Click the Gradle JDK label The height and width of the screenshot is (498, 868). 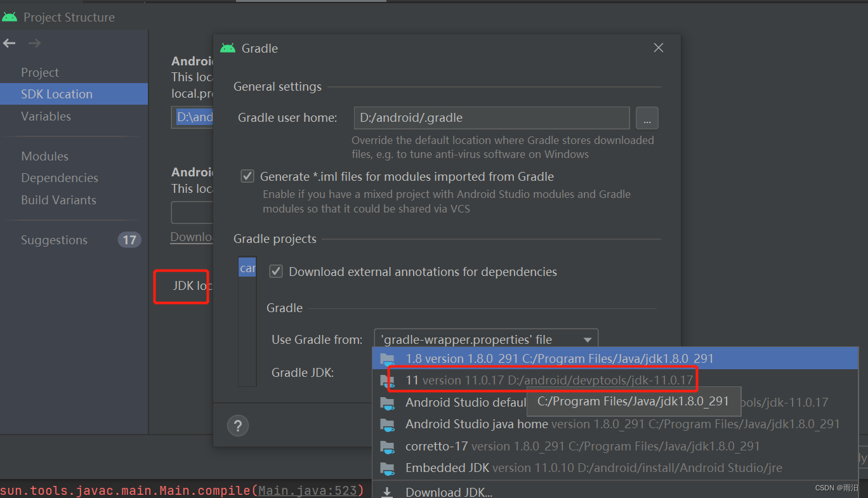coord(303,372)
